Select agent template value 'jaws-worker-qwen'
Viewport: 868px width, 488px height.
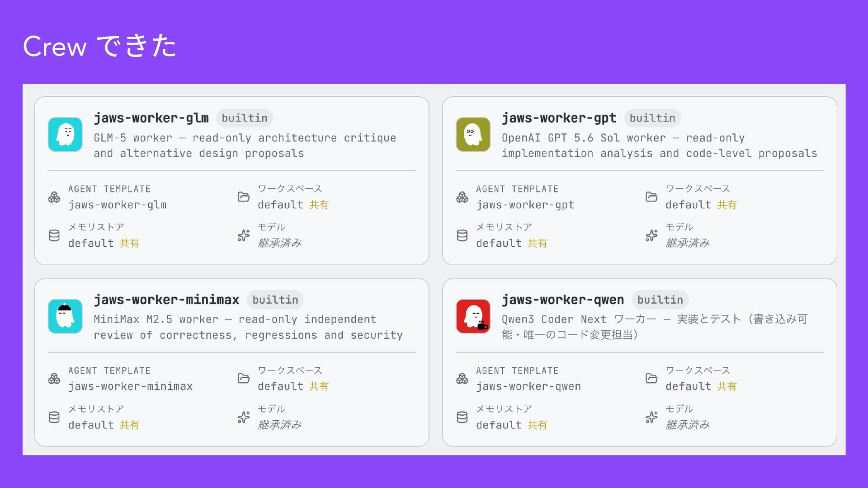(x=528, y=387)
